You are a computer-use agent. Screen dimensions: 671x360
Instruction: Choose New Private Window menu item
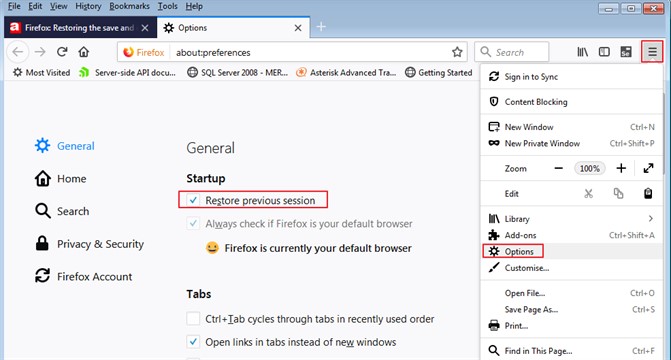(x=571, y=143)
